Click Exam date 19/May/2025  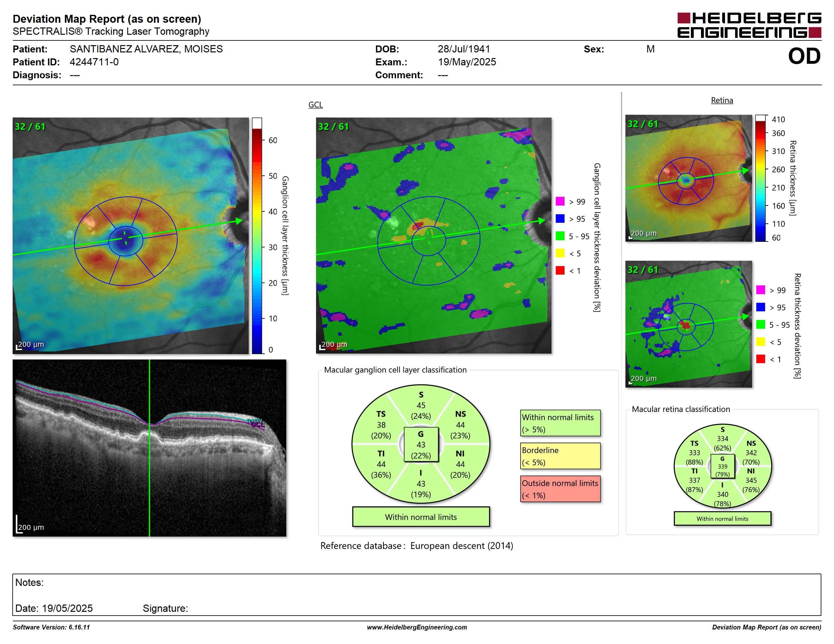coord(467,62)
